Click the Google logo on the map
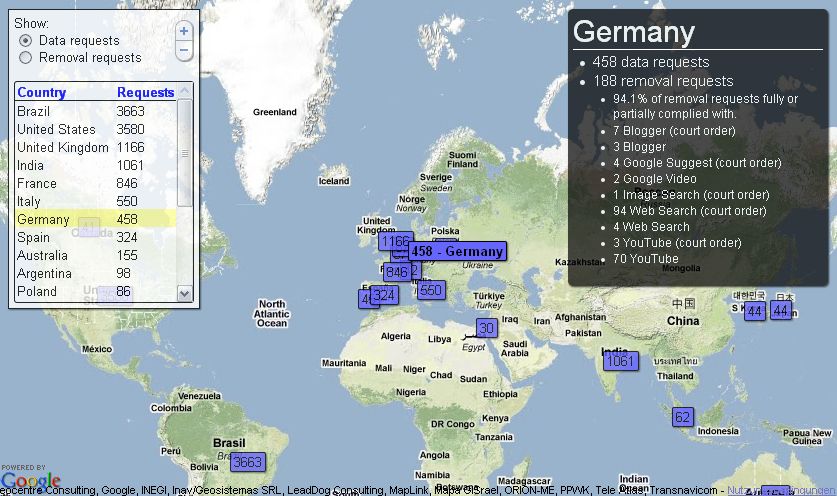 (30, 479)
